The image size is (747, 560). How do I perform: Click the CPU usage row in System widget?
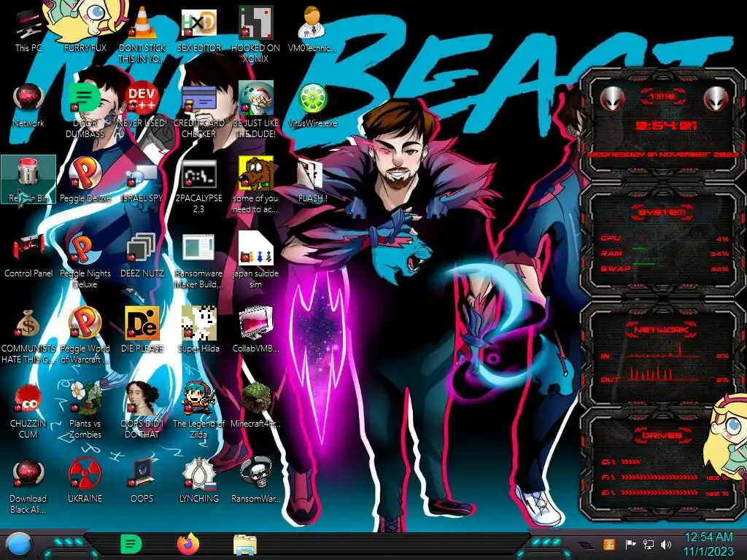click(664, 238)
